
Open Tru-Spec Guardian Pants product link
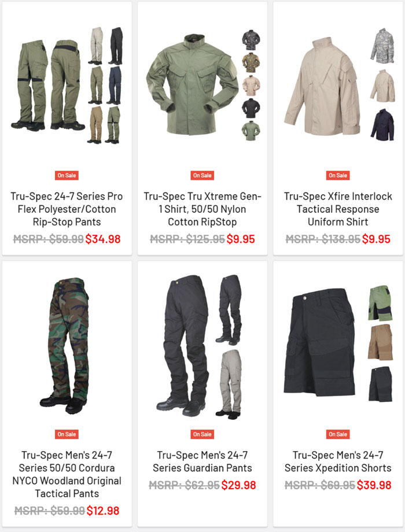203,461
